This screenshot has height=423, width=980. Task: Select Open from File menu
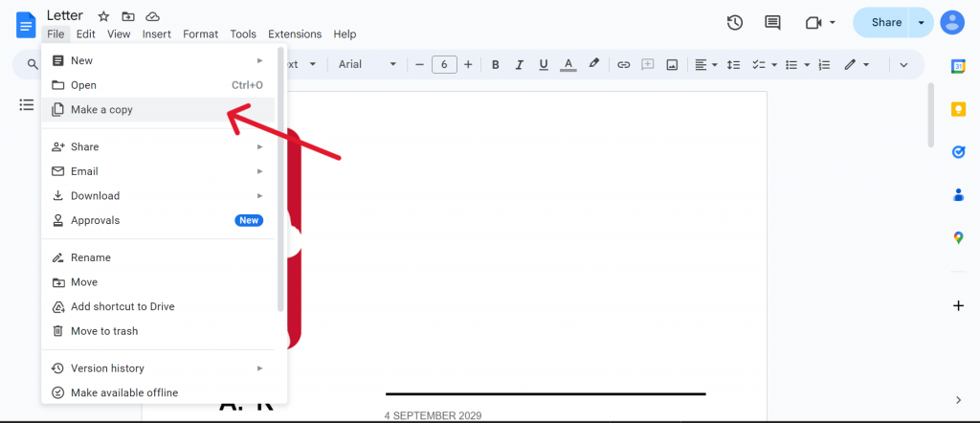tap(158, 85)
